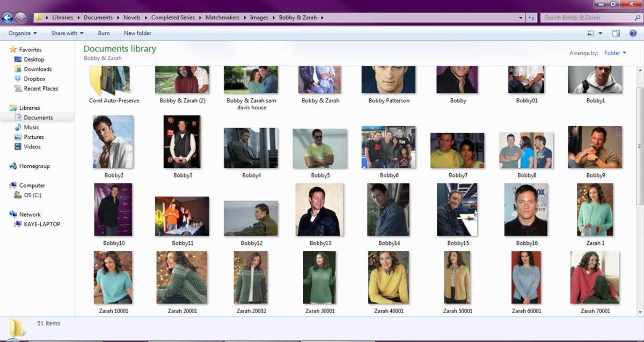Open the view options dropdown arrow
Viewport: 644px width, 342px height.
(601, 33)
